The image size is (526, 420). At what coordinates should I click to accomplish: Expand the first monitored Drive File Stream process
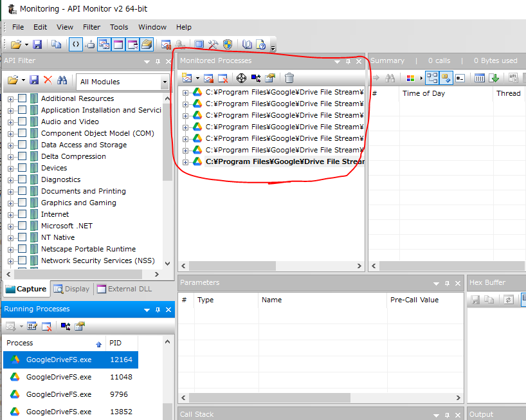click(x=185, y=93)
